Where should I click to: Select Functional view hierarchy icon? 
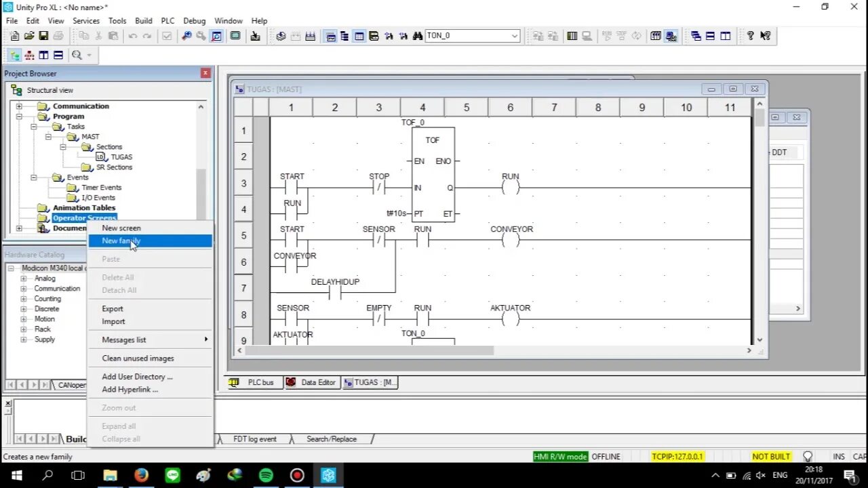click(x=29, y=56)
